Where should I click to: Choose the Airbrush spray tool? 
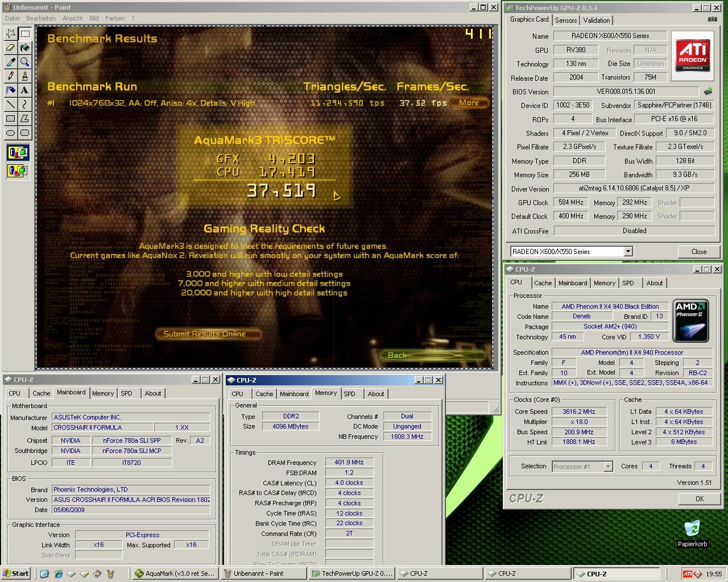pyautogui.click(x=10, y=90)
